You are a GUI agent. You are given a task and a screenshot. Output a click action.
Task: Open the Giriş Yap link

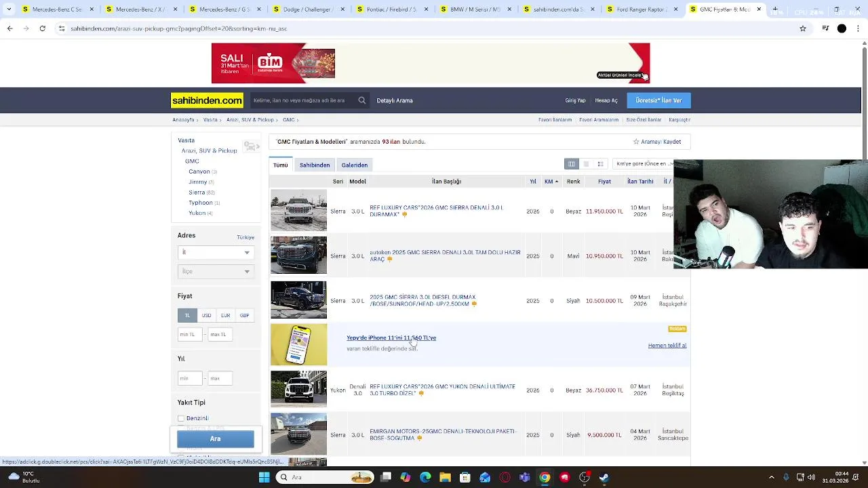click(575, 100)
